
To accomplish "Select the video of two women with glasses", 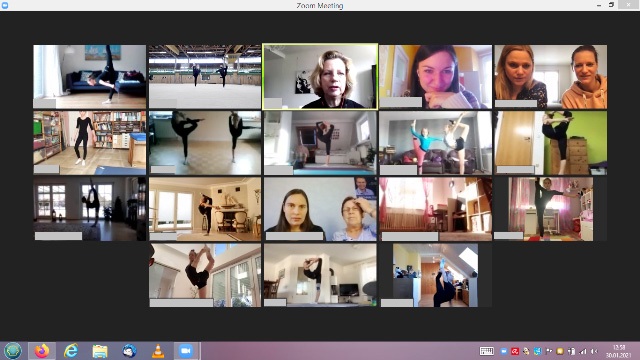I will tap(320, 209).
